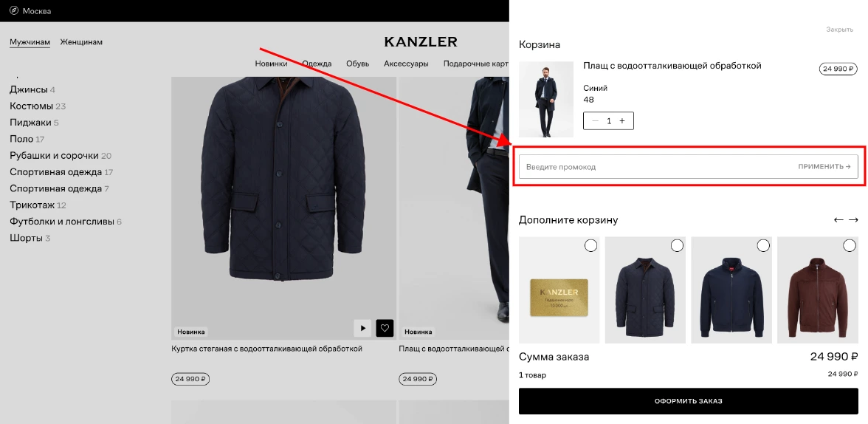This screenshot has height=424, width=868.
Task: Open the coat thumbnail in cart
Action: [x=546, y=99]
